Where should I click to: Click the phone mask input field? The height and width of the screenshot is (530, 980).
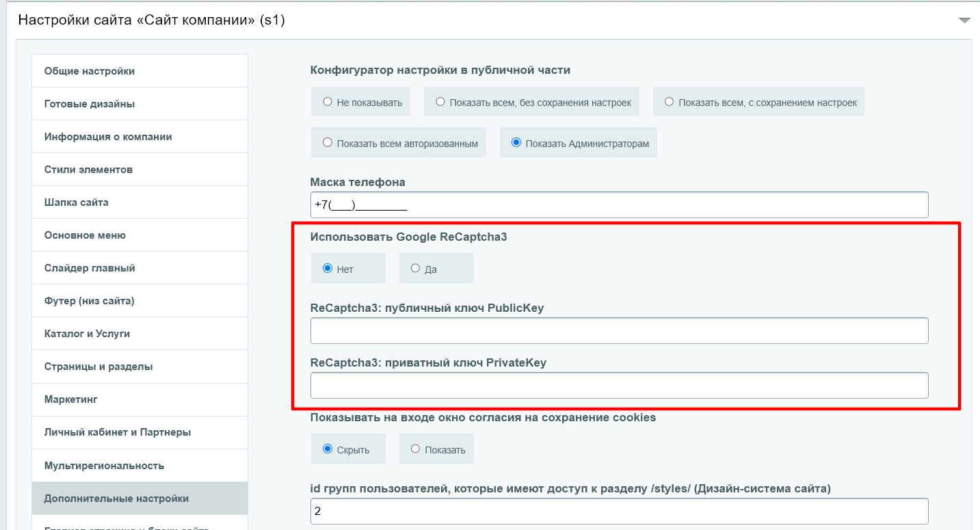(x=619, y=205)
